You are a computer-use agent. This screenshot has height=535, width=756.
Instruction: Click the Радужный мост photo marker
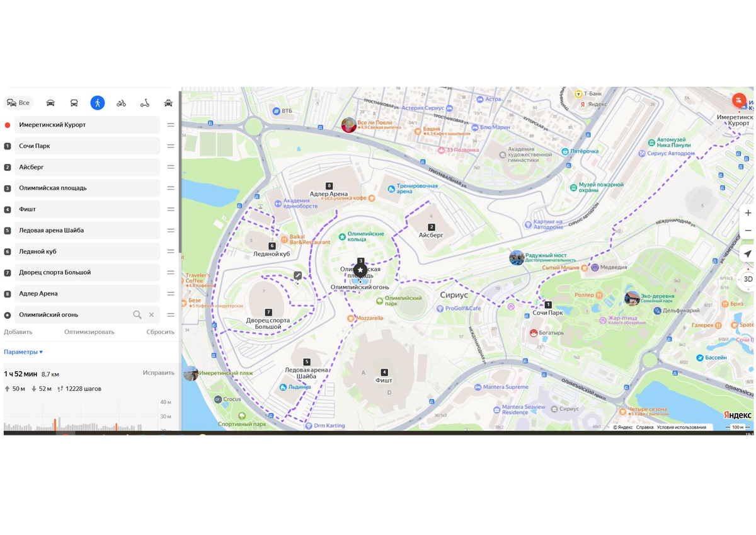tap(517, 258)
